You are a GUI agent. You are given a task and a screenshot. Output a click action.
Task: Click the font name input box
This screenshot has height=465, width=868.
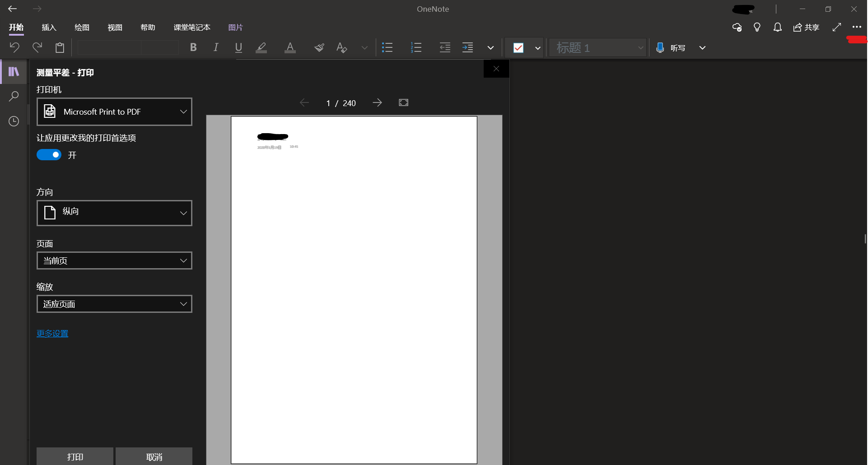(x=109, y=47)
